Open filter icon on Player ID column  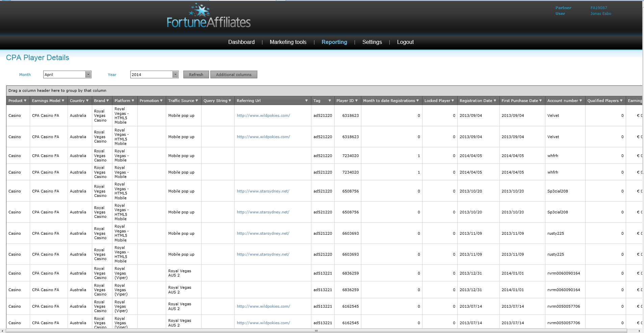pos(356,101)
